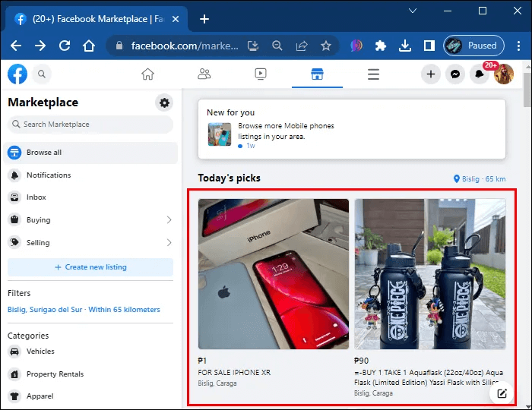
Task: Open the Chrome three-dot menu
Action: [x=518, y=46]
